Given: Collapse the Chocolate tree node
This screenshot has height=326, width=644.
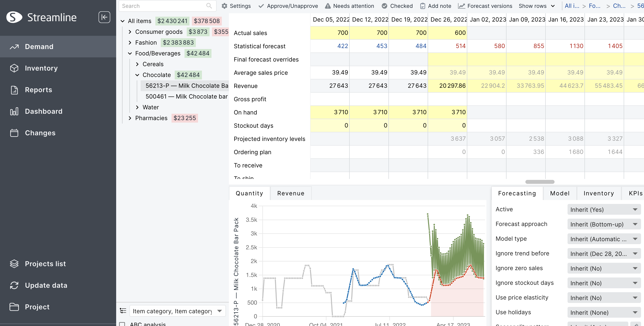Looking at the screenshot, I should [x=137, y=75].
